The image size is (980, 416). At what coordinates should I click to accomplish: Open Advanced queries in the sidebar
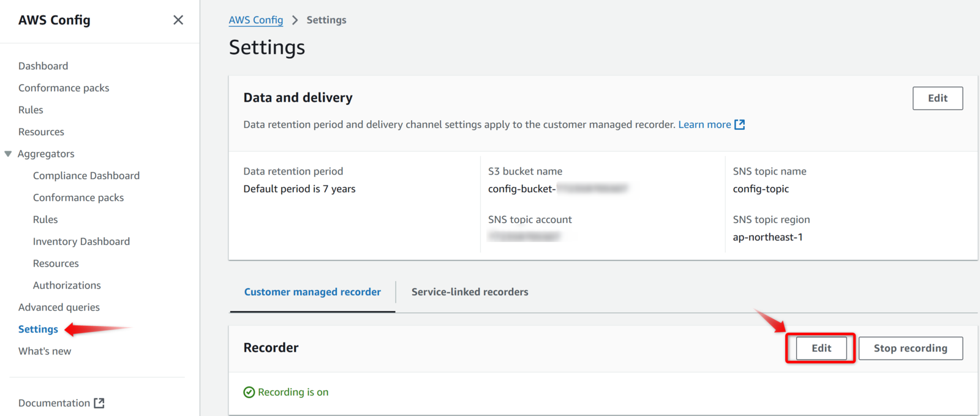(x=59, y=307)
